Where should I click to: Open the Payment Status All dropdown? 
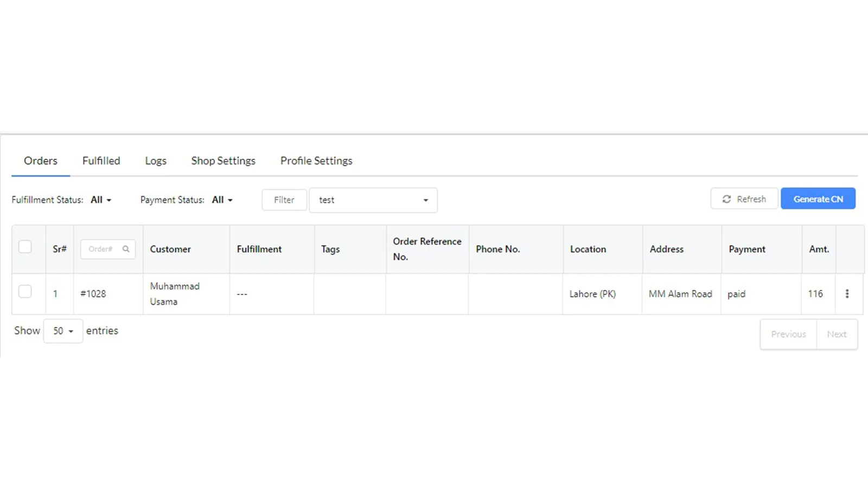point(222,200)
